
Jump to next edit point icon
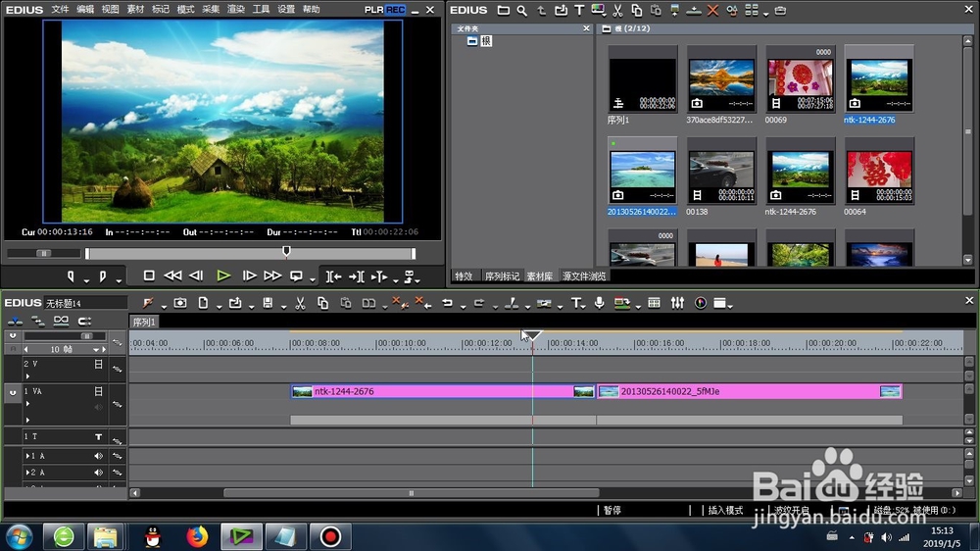tap(357, 276)
